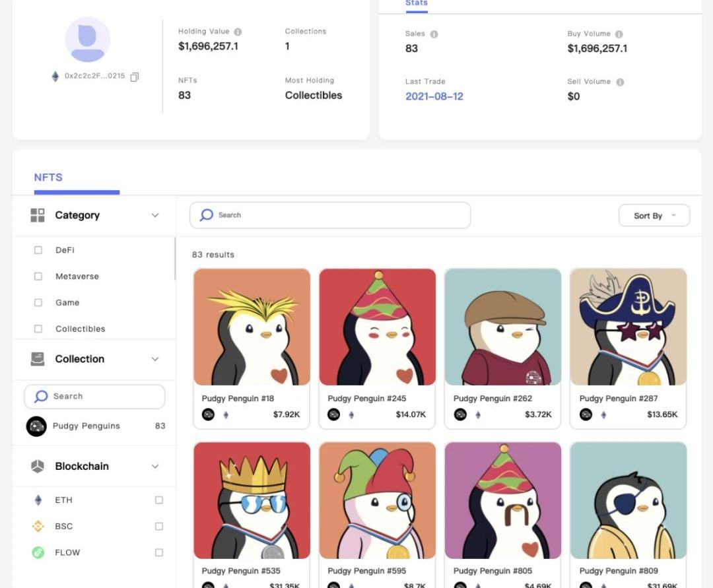Check the DeFi category checkbox
Image resolution: width=713 pixels, height=588 pixels.
click(x=38, y=250)
